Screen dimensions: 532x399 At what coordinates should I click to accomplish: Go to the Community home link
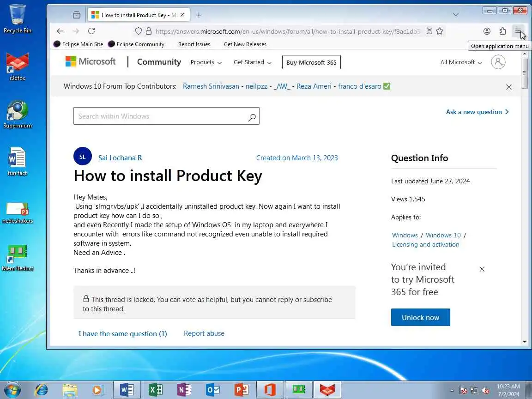tap(159, 62)
